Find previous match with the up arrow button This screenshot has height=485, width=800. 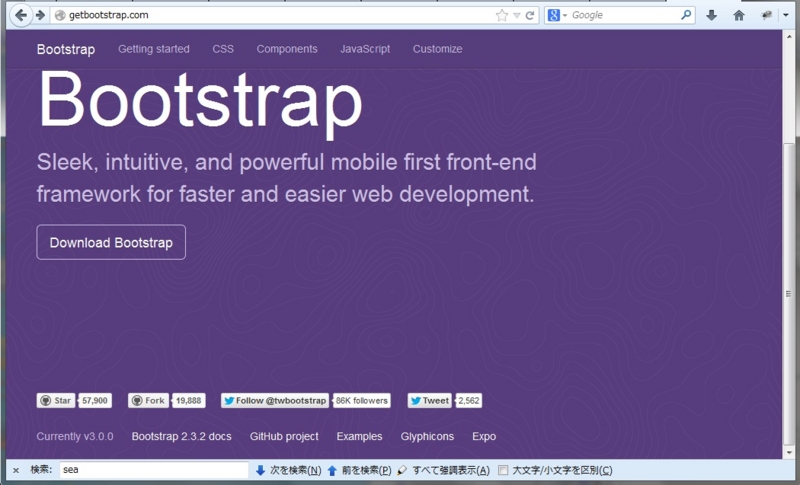(359, 470)
